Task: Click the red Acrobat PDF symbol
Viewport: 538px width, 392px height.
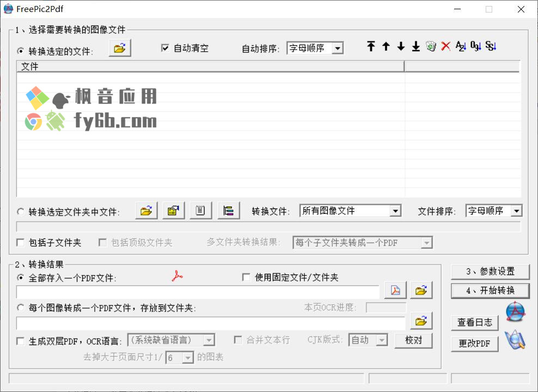Action: [177, 276]
